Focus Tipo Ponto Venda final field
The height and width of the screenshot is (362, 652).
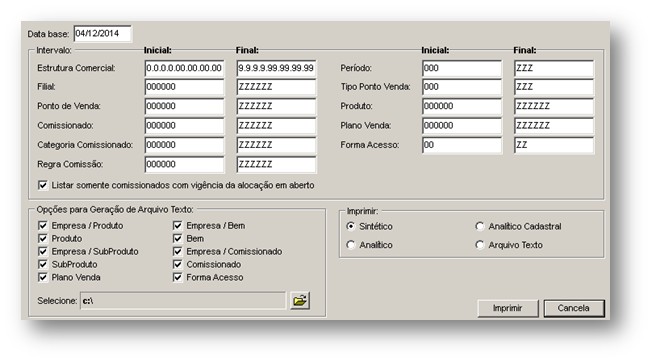click(x=554, y=87)
